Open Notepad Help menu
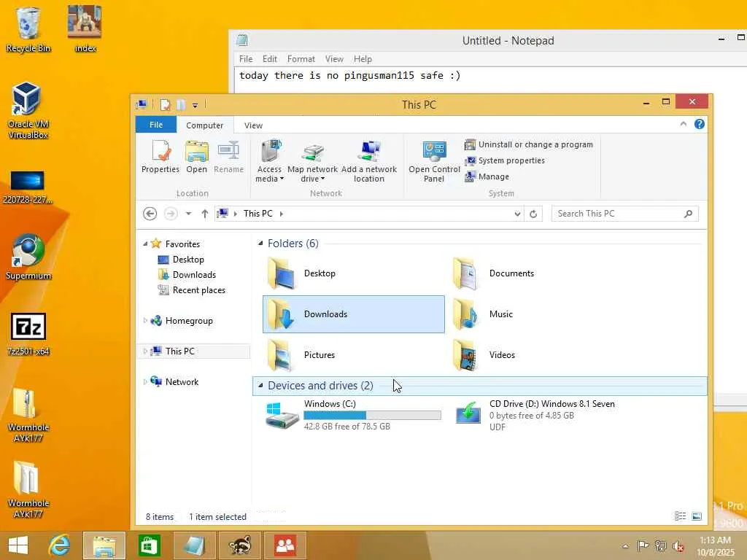The image size is (747, 560). click(x=363, y=59)
